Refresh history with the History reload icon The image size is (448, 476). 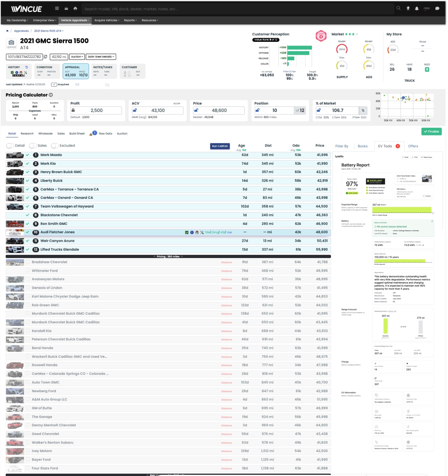tap(26, 67)
